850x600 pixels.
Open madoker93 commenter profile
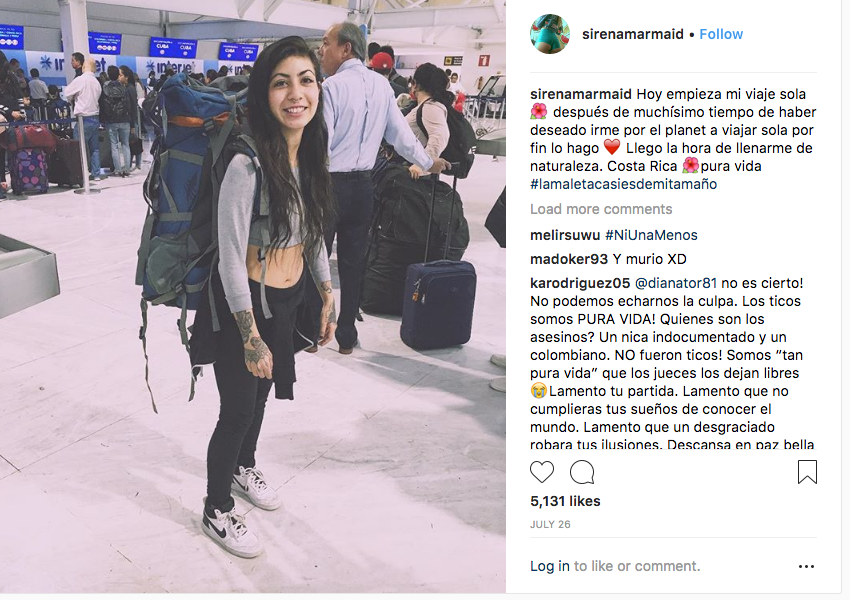tap(569, 259)
